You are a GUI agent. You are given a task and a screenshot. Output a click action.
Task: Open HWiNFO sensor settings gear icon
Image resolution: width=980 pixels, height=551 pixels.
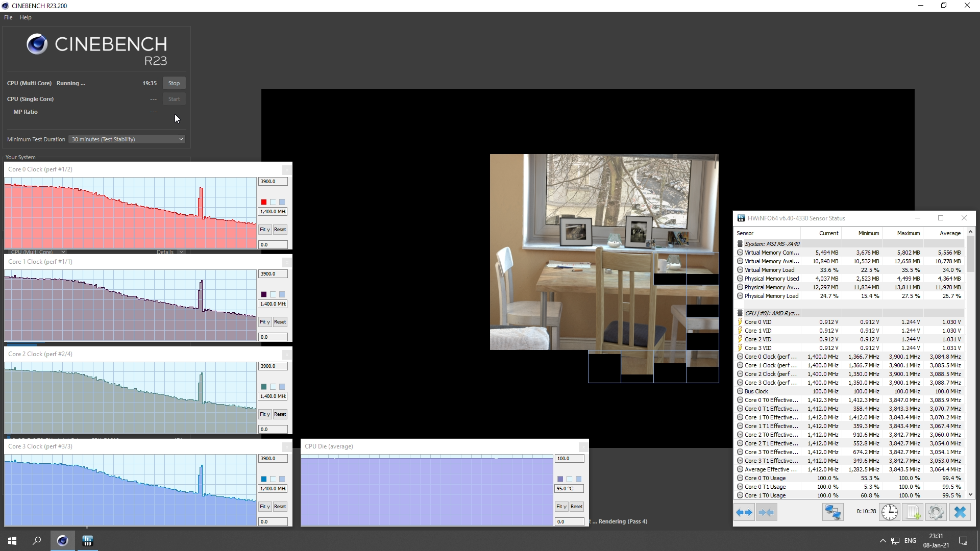point(936,512)
